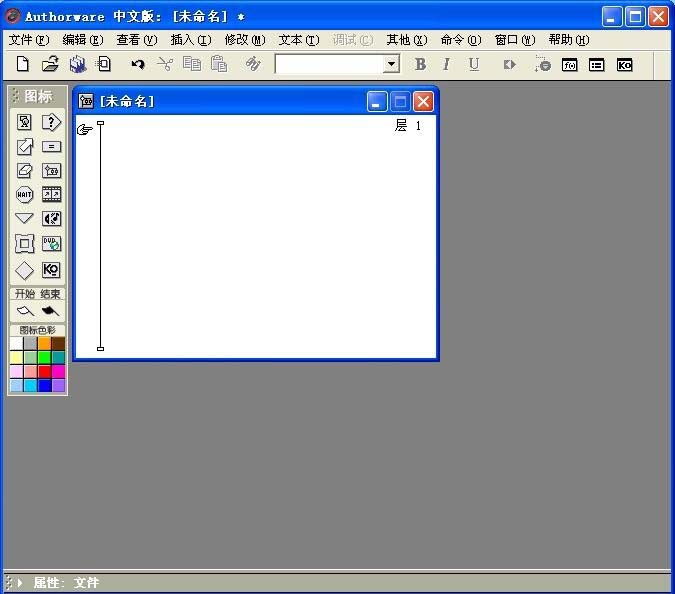Choose the WAIT icon in the palette

(24, 195)
